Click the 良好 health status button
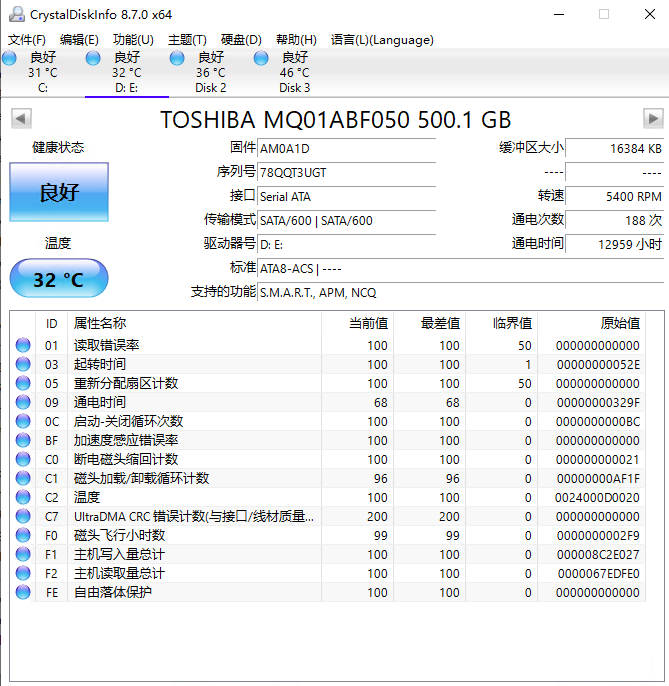The image size is (669, 686). [59, 192]
